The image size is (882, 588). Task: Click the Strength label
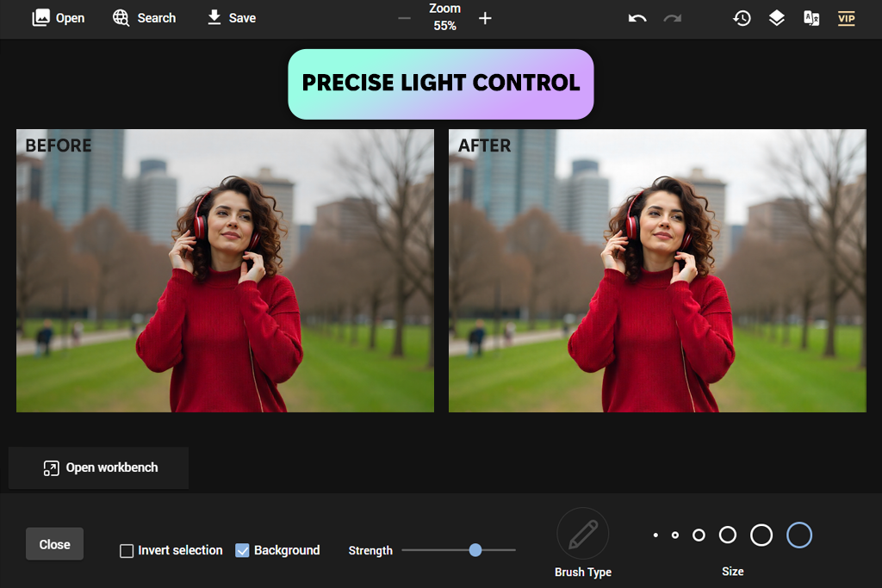(x=370, y=551)
